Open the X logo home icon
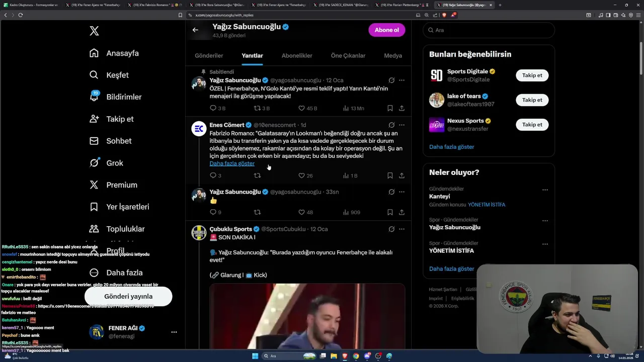 pyautogui.click(x=94, y=31)
